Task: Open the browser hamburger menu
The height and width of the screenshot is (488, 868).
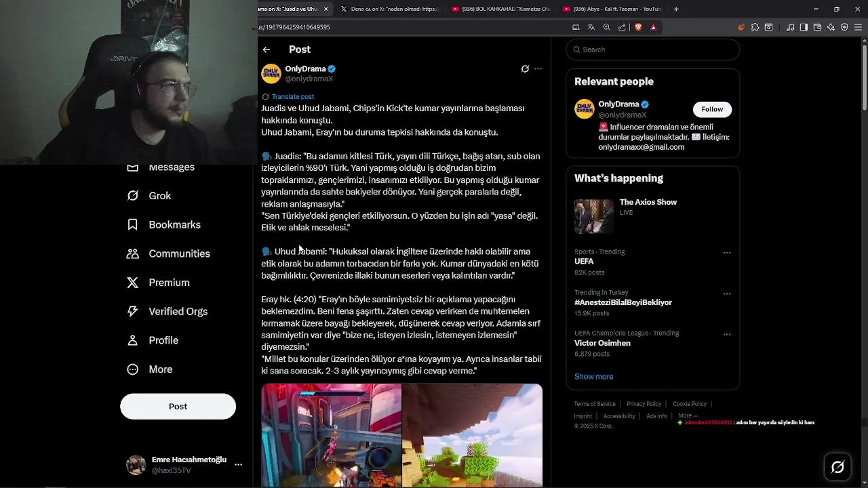Action: tap(858, 27)
